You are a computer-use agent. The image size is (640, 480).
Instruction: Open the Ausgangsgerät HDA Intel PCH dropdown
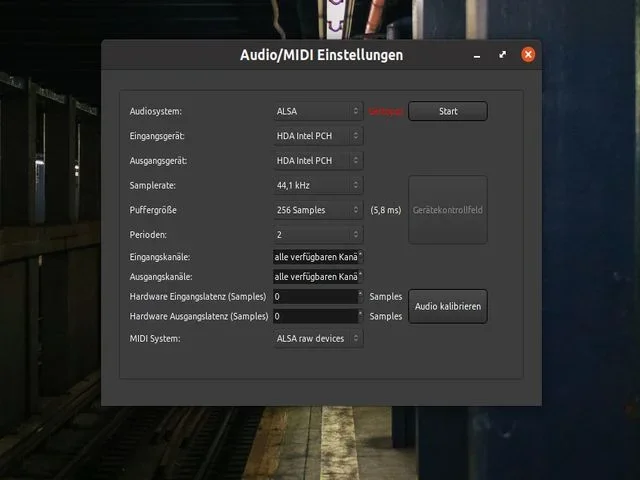[318, 160]
